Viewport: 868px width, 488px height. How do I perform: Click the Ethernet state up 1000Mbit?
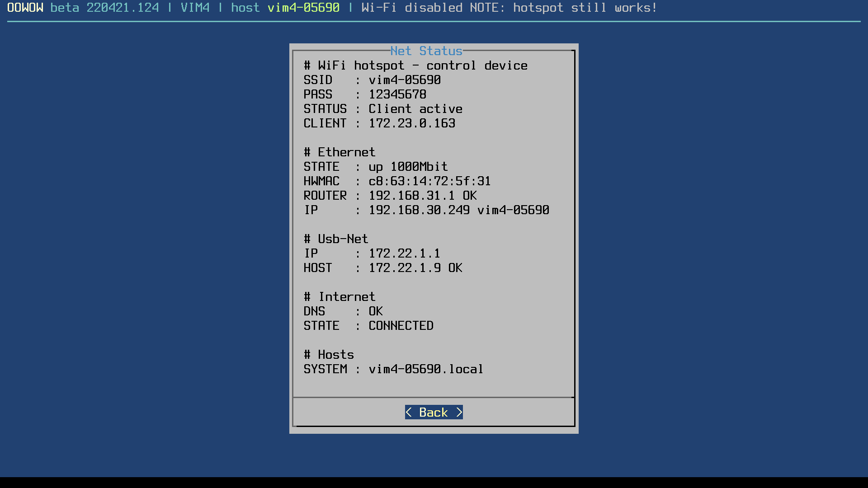tap(408, 167)
